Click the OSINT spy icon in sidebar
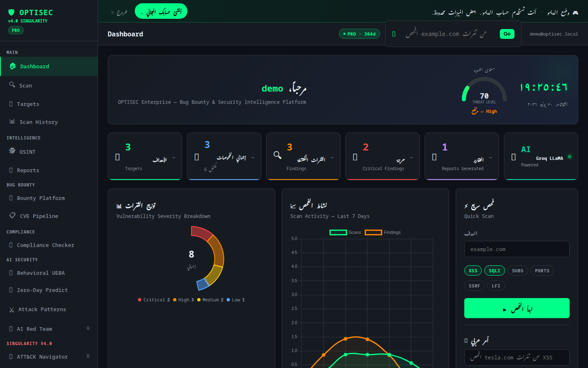This screenshot has width=588, height=368. pyautogui.click(x=12, y=151)
